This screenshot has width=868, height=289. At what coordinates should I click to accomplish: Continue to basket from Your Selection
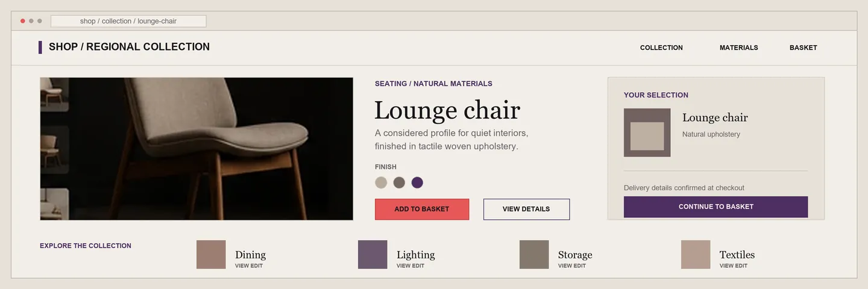tap(716, 207)
